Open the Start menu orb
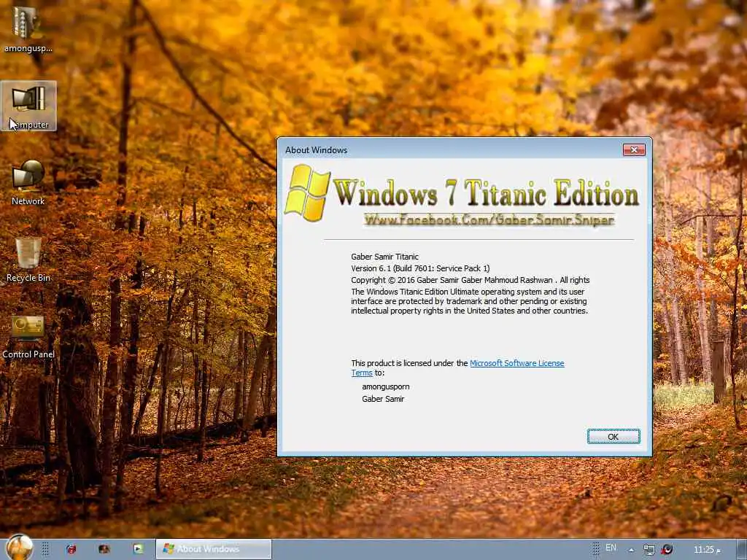The height and width of the screenshot is (560, 747). click(20, 548)
